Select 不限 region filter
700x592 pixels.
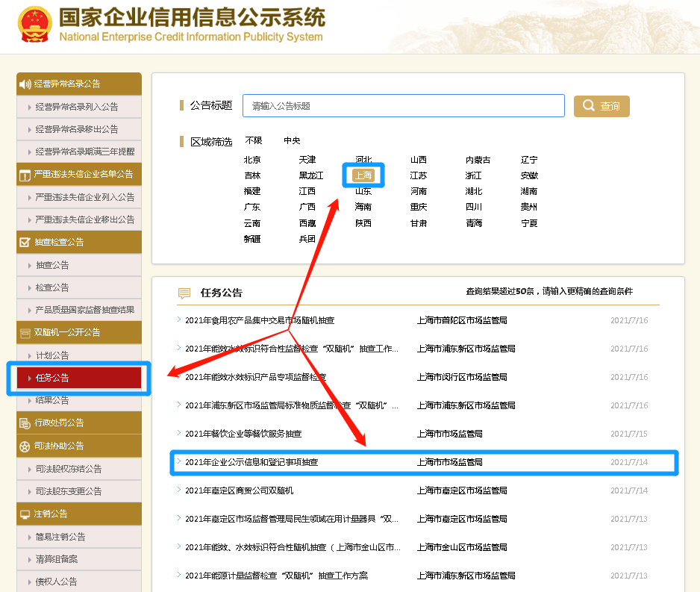pos(254,140)
